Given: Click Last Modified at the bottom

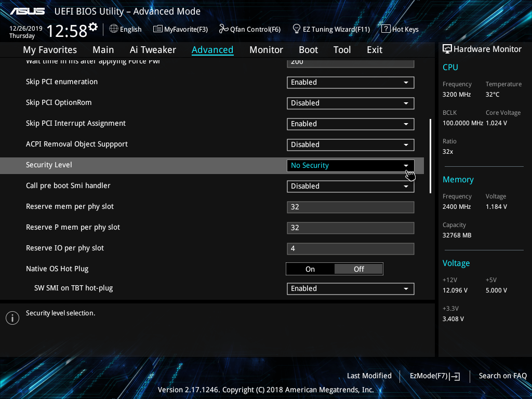Looking at the screenshot, I should tap(369, 376).
